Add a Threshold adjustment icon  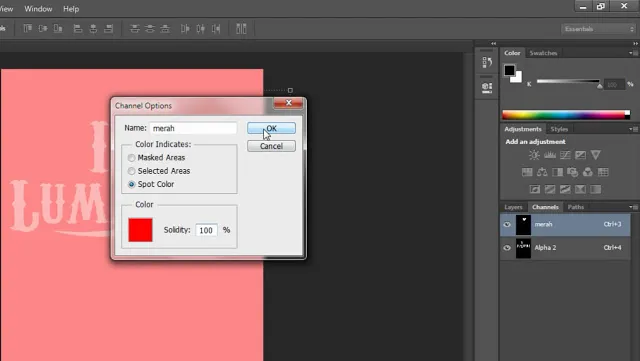tap(565, 189)
